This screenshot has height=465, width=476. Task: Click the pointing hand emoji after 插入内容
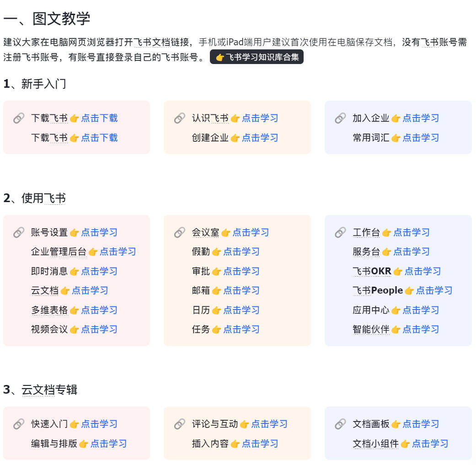235,444
